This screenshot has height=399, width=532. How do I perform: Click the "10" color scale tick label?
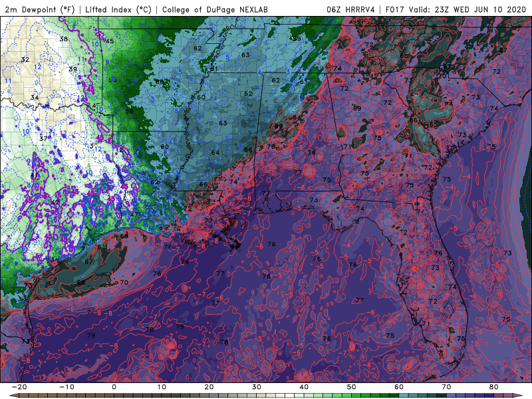point(162,387)
